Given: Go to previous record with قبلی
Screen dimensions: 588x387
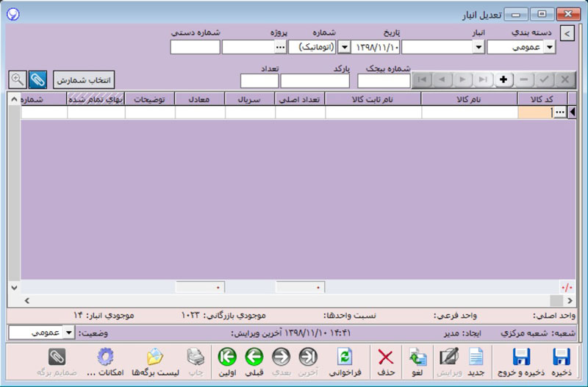Looking at the screenshot, I should coord(254,359).
